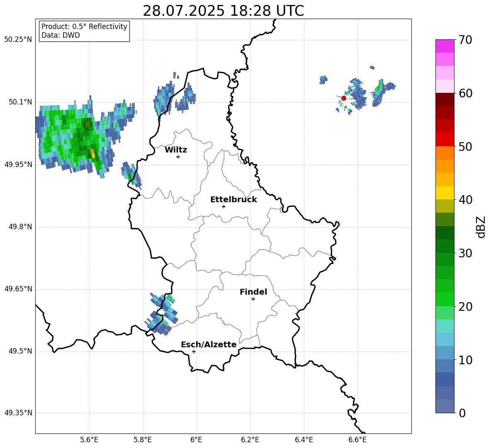This screenshot has height=448, width=491.
Task: Click the 10 value on colorbar
Action: (465, 360)
